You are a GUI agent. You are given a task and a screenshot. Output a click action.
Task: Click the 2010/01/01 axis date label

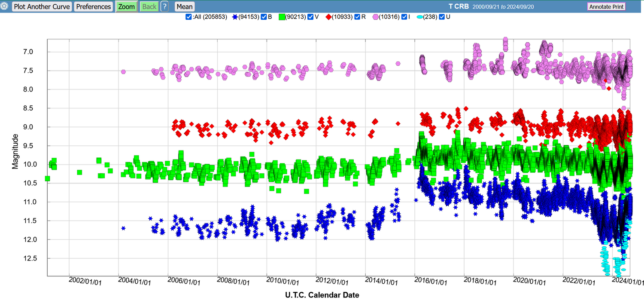pyautogui.click(x=283, y=281)
